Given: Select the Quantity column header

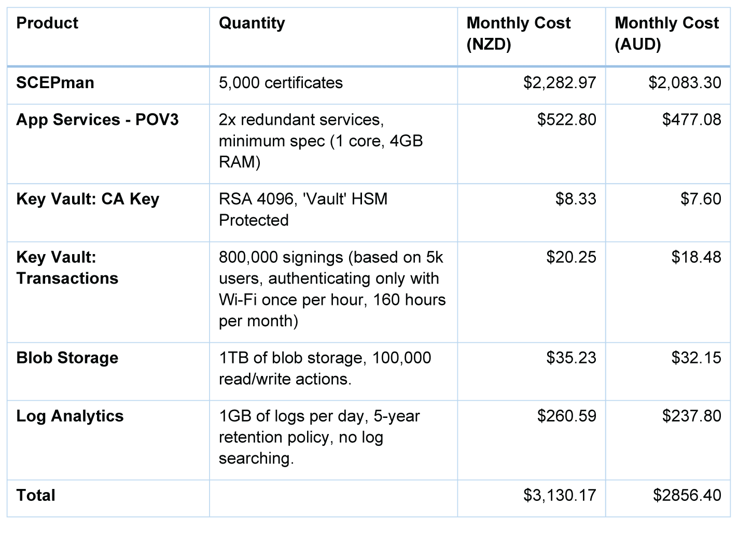Looking at the screenshot, I should tap(252, 23).
